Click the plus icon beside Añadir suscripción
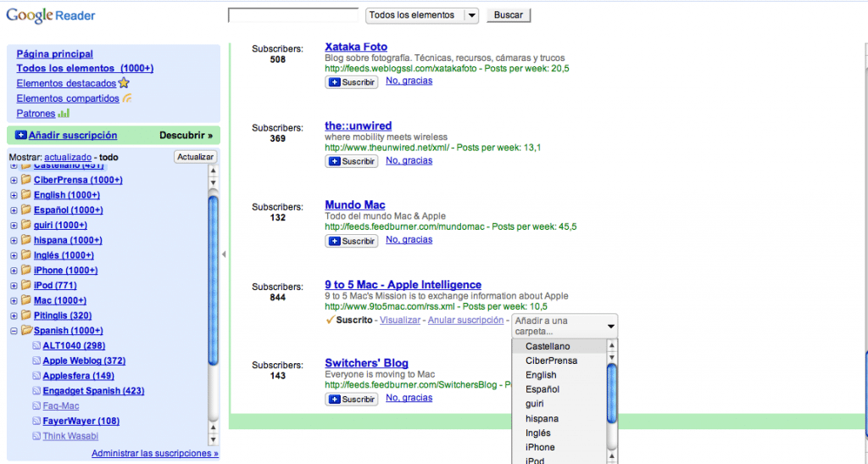 pyautogui.click(x=21, y=135)
